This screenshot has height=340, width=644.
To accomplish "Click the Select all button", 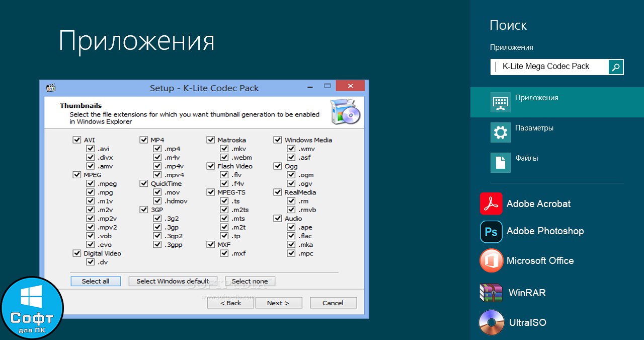I will pos(96,281).
